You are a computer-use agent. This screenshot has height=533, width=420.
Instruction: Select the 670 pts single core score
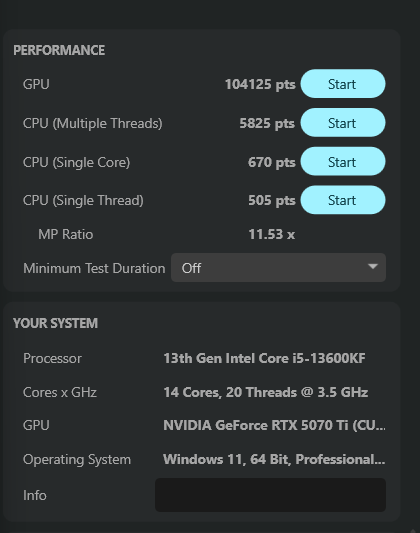tap(272, 162)
